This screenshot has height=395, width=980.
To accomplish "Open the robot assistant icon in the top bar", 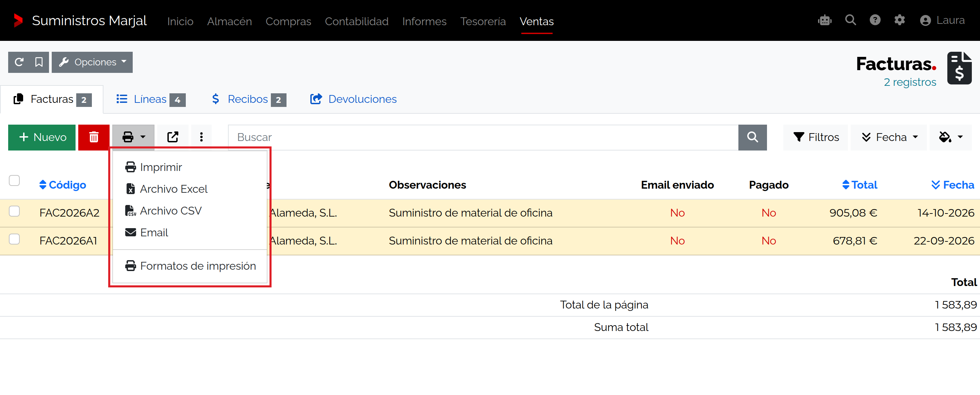I will [x=824, y=20].
